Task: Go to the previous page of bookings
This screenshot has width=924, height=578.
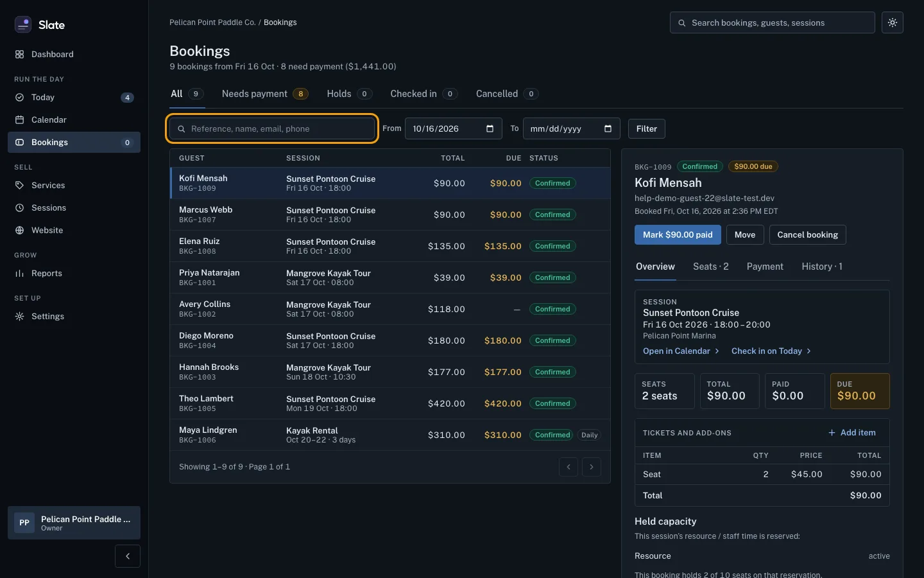Action: 569,467
